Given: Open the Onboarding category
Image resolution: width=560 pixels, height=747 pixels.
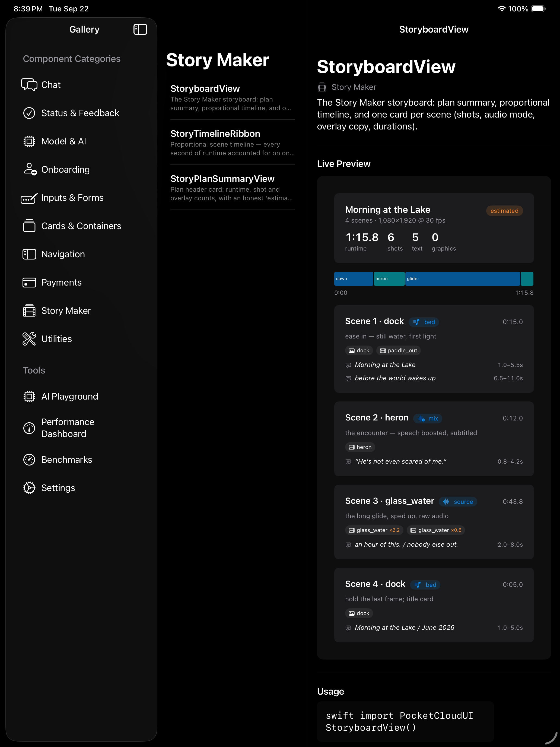Looking at the screenshot, I should (81, 170).
